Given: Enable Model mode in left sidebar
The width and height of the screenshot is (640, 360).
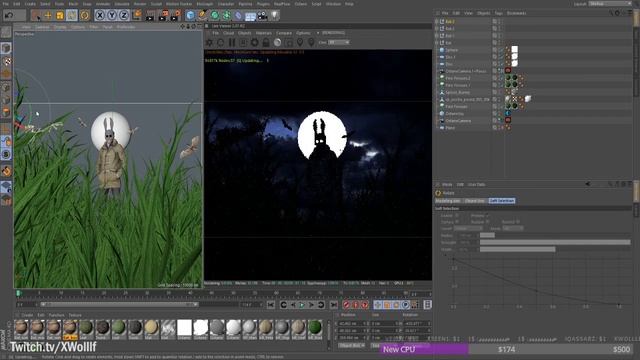Looking at the screenshot, I should tap(6, 48).
